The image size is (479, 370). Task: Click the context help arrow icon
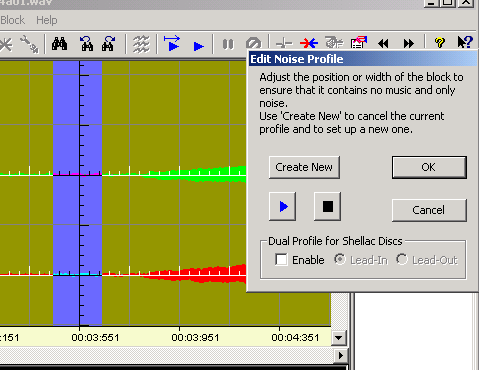[465, 42]
